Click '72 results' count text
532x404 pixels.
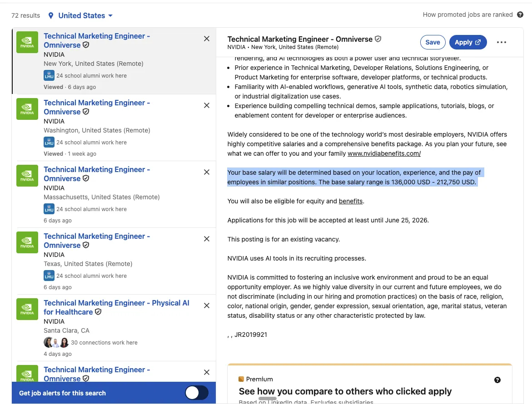click(25, 15)
